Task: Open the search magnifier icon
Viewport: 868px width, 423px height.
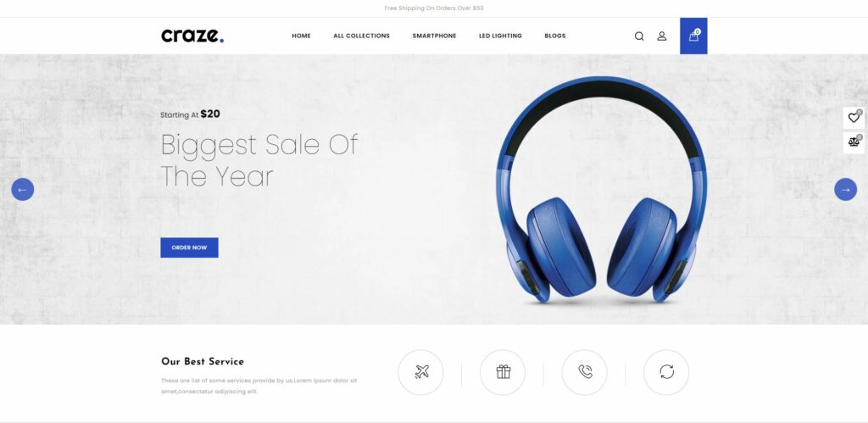Action: (x=639, y=36)
